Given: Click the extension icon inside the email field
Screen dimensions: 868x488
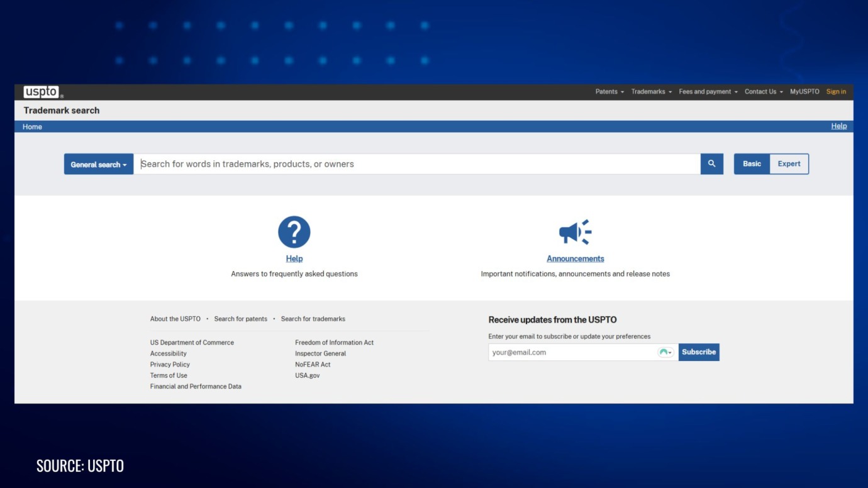Looking at the screenshot, I should pos(665,352).
